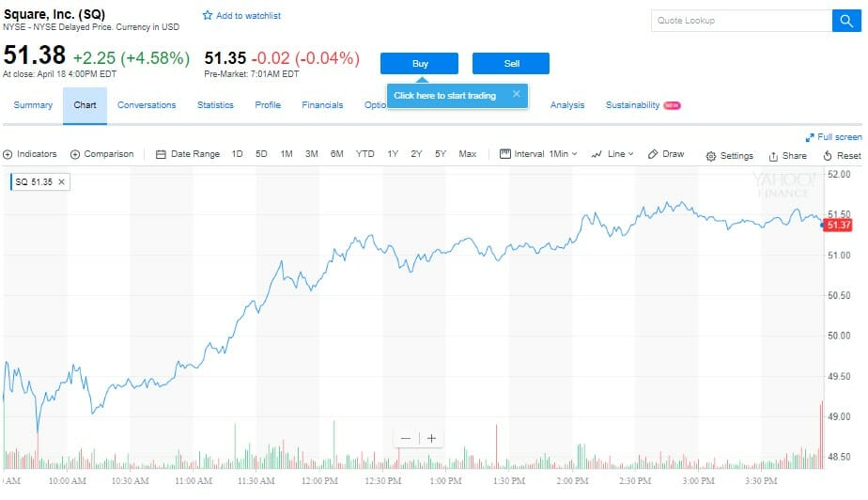
Task: Open Indicators with the plus icon
Action: click(8, 154)
